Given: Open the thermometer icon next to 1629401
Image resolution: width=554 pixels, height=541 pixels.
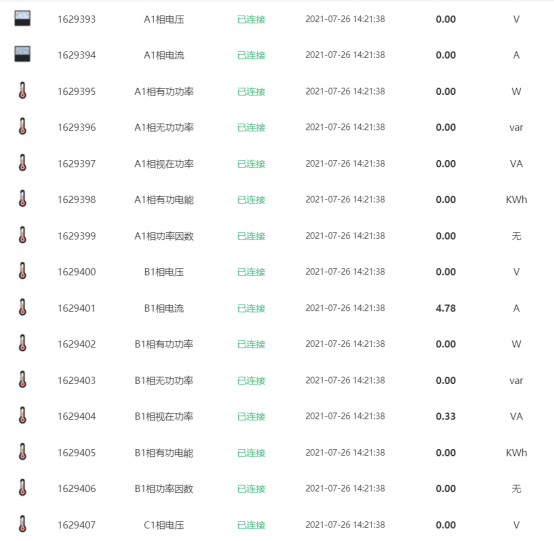Looking at the screenshot, I should 22,307.
